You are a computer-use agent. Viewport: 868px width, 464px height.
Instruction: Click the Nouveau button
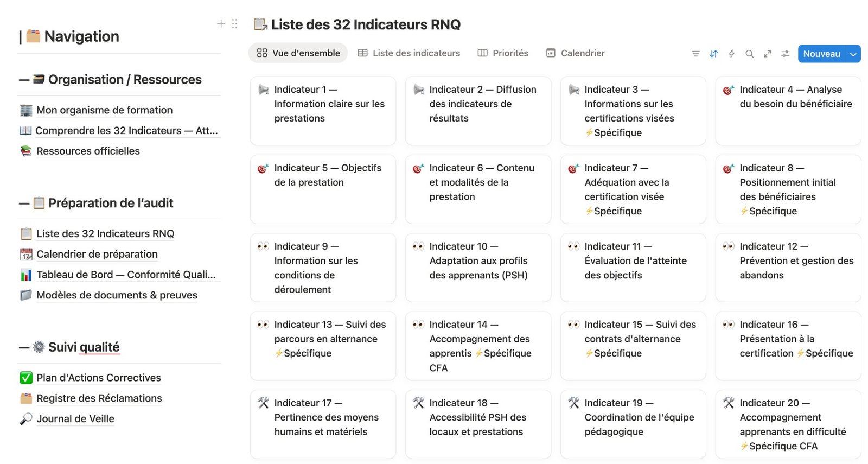pyautogui.click(x=821, y=54)
